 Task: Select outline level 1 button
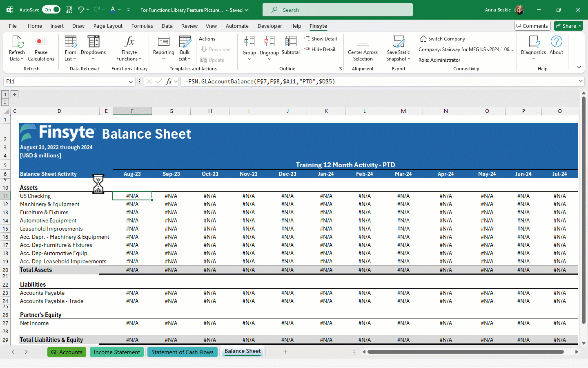click(x=5, y=94)
